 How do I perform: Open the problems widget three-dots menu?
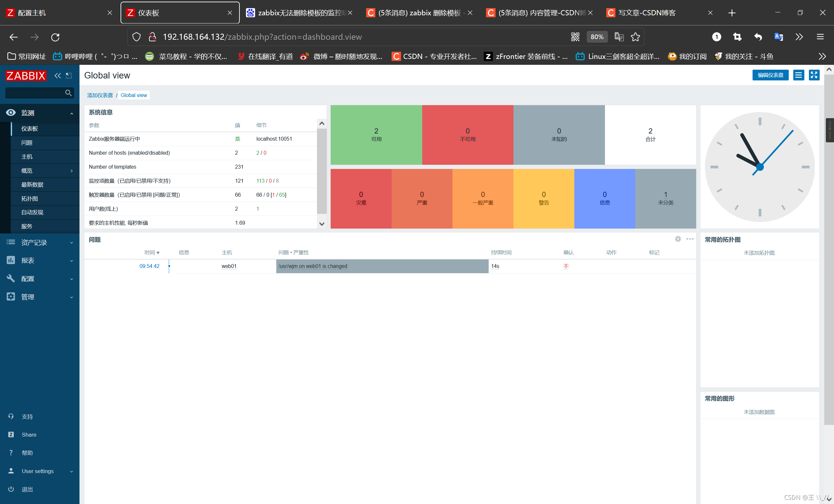[x=689, y=239]
